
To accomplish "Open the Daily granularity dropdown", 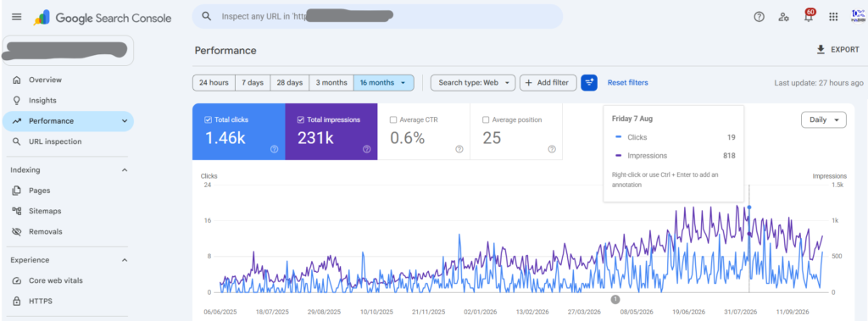I will coord(824,119).
